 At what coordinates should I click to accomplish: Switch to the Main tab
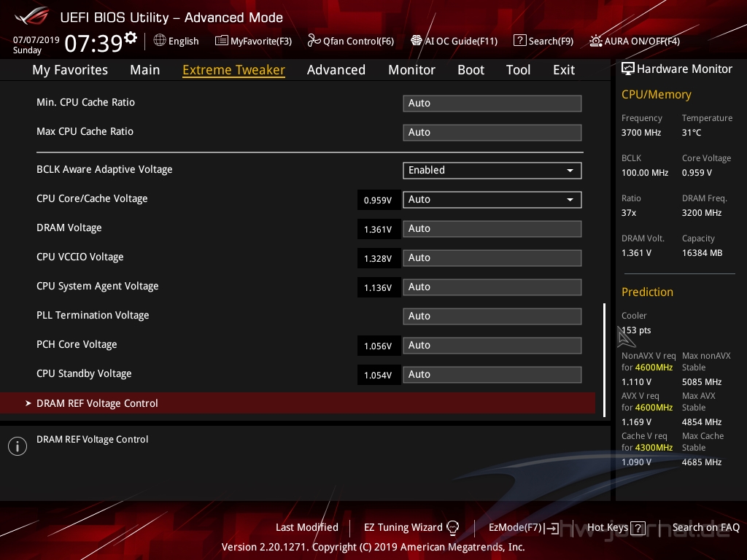145,69
